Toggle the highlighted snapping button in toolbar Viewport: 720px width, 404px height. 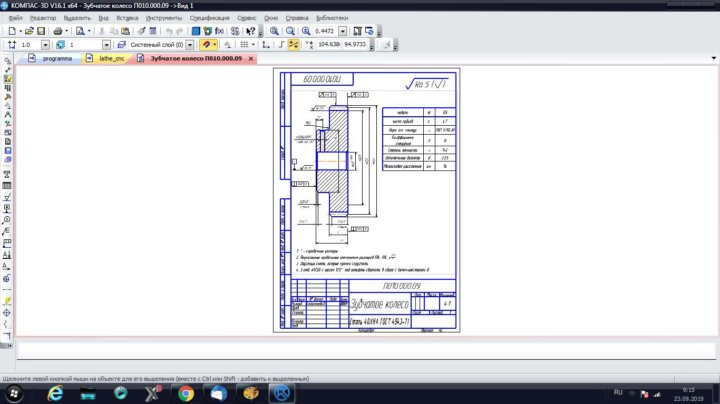(206, 45)
